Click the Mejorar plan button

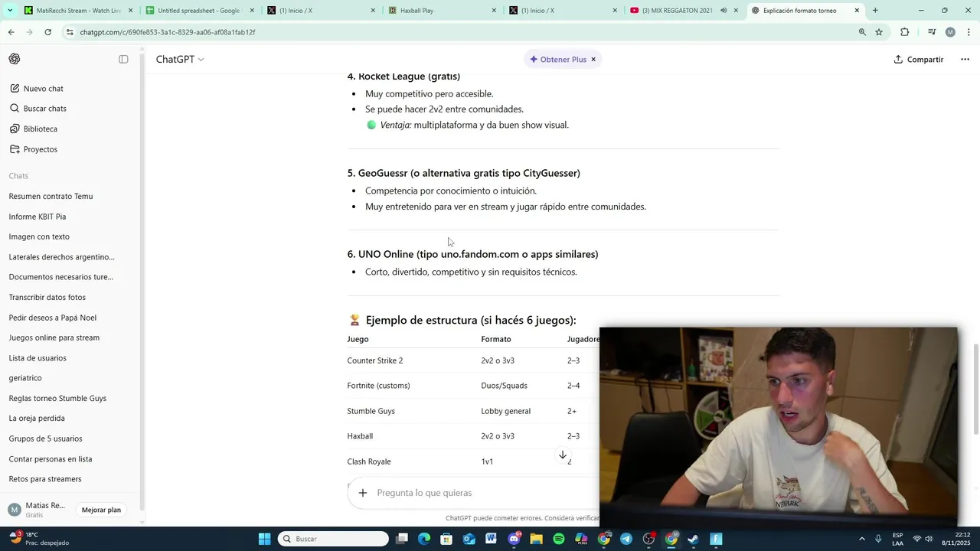(x=101, y=510)
